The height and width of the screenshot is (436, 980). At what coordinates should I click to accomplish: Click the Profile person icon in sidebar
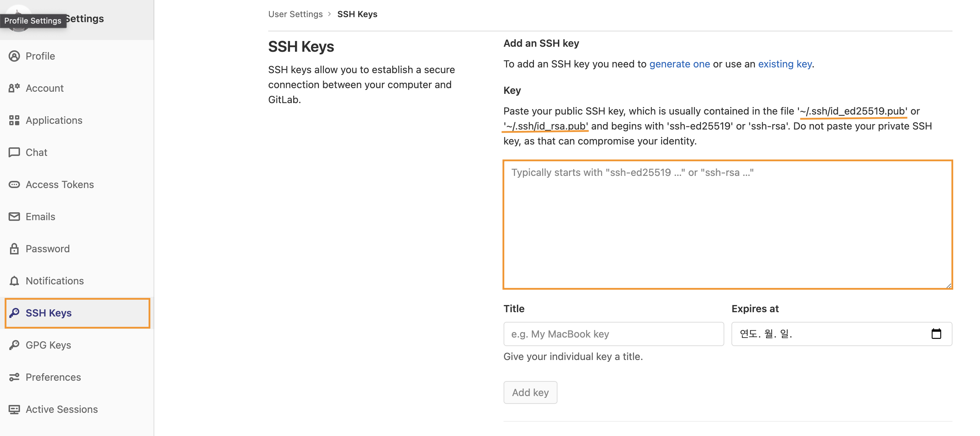click(x=14, y=56)
